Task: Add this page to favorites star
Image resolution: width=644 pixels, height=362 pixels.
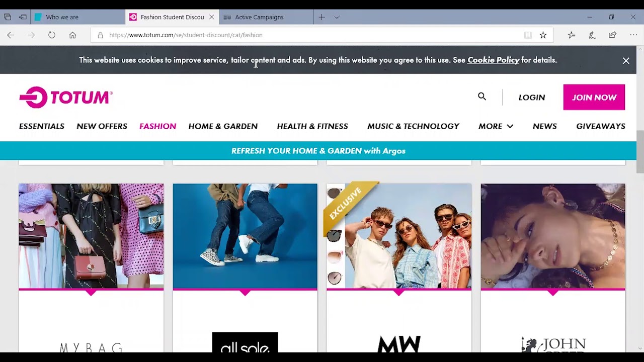Action: pyautogui.click(x=543, y=35)
